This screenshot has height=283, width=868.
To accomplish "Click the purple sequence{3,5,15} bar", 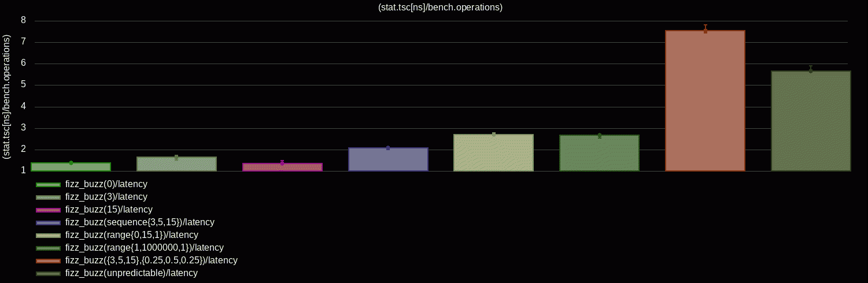I will click(x=388, y=159).
